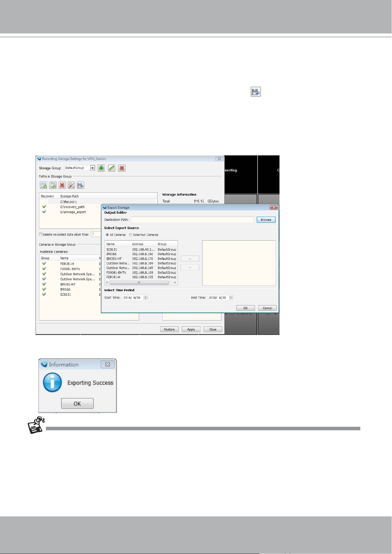The height and width of the screenshot is (554, 392).
Task: Select the E:\recovery_path row
Action: (x=70, y=207)
